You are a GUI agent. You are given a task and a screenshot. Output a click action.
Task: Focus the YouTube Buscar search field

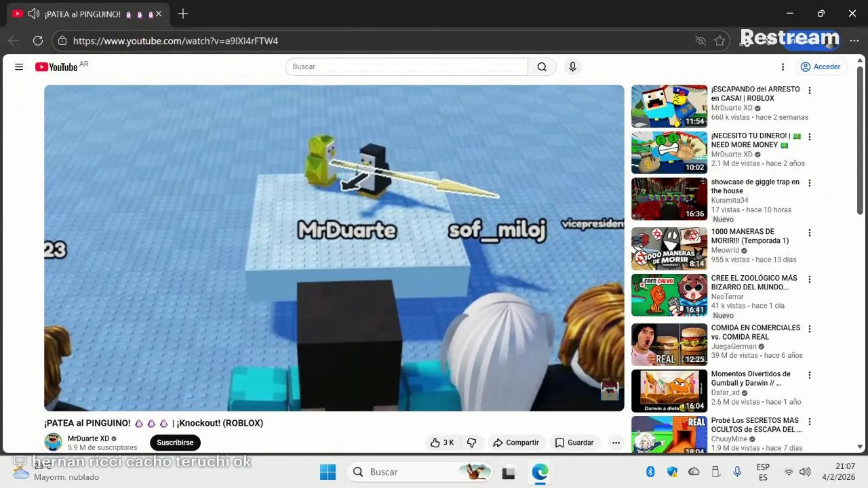(407, 66)
